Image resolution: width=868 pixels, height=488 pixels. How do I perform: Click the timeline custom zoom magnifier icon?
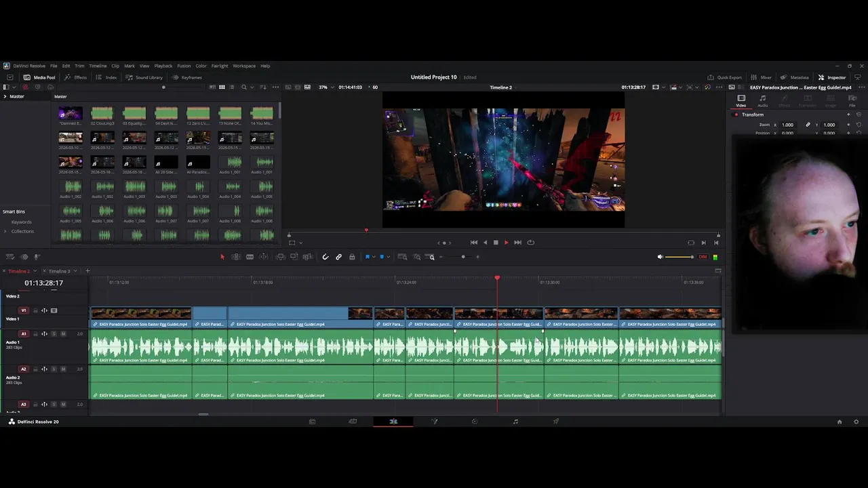point(431,257)
